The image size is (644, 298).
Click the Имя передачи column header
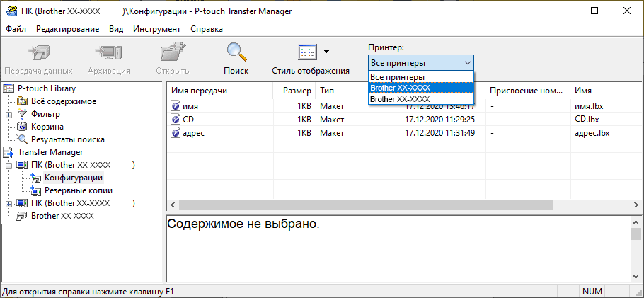pyautogui.click(x=219, y=91)
